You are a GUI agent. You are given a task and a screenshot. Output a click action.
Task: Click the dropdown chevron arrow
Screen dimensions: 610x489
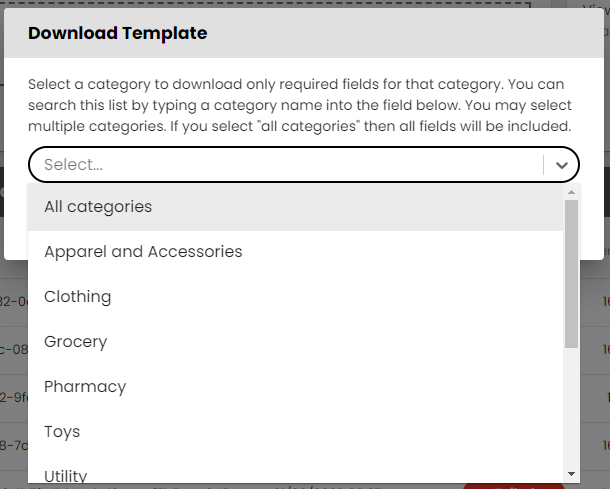(x=562, y=165)
